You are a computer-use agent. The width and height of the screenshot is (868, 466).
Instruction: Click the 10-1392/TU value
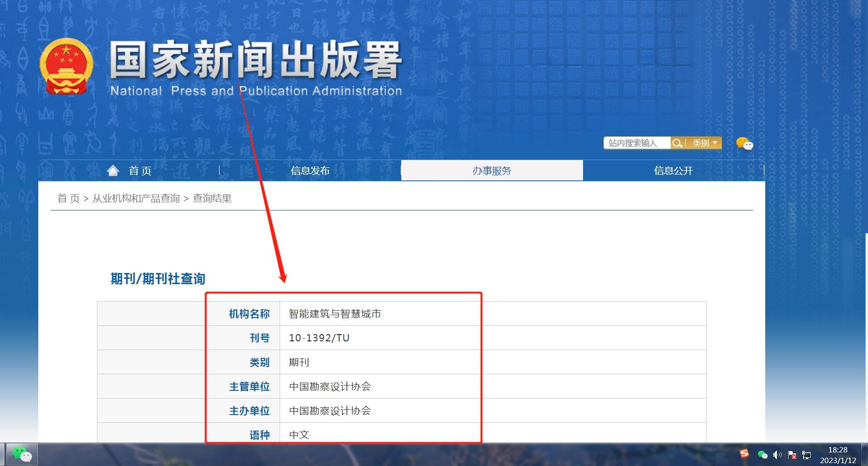pos(319,338)
